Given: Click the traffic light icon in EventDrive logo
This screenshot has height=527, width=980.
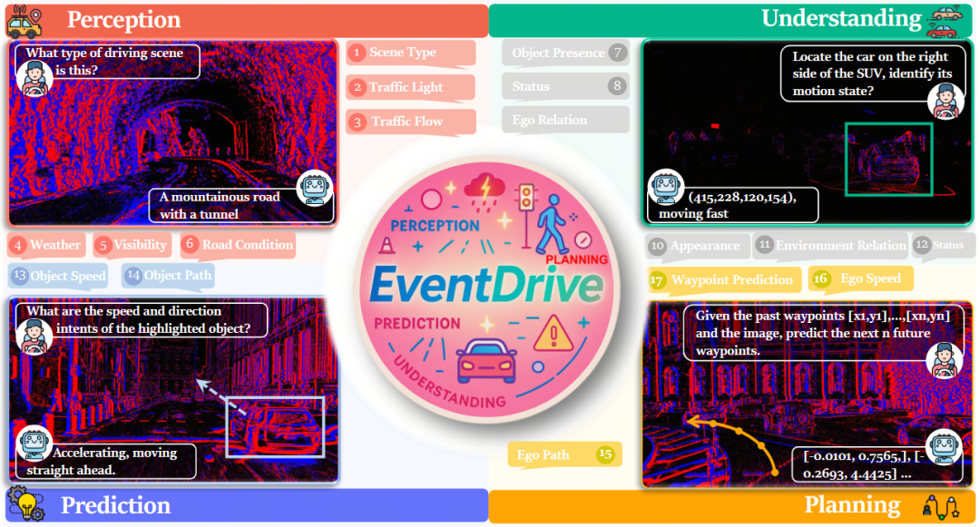Looking at the screenshot, I should pos(526,206).
